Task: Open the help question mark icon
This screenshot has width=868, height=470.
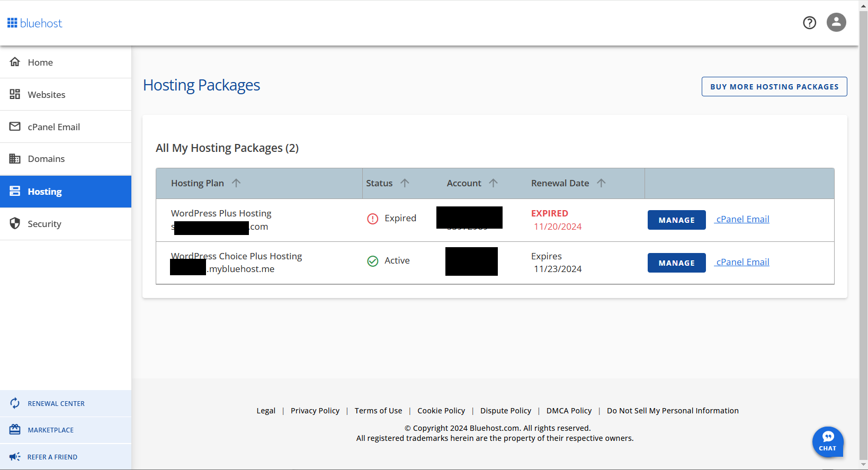Action: point(809,23)
